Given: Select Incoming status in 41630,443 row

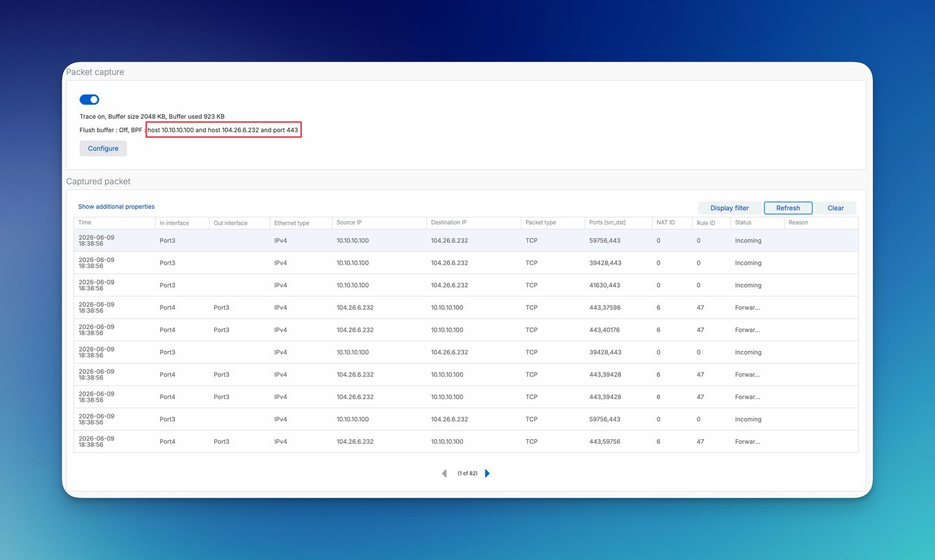Looking at the screenshot, I should [748, 286].
